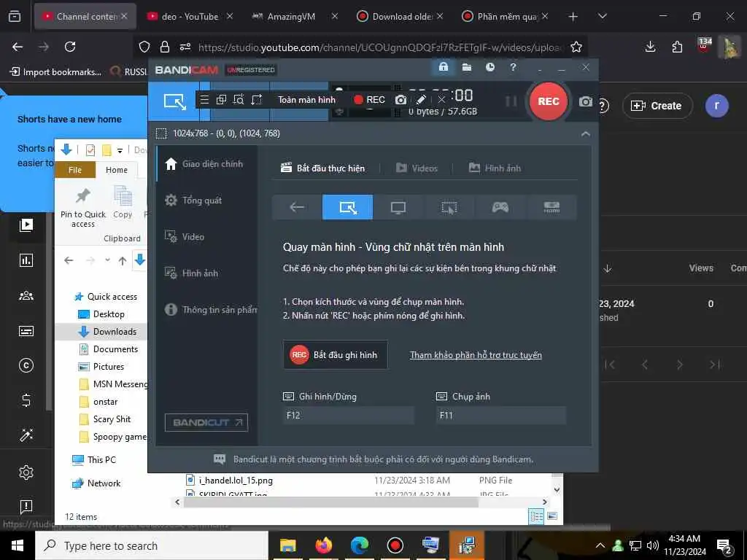Open Home tab in File Explorer ribbon
Screen dimensions: 747x560
(x=117, y=170)
